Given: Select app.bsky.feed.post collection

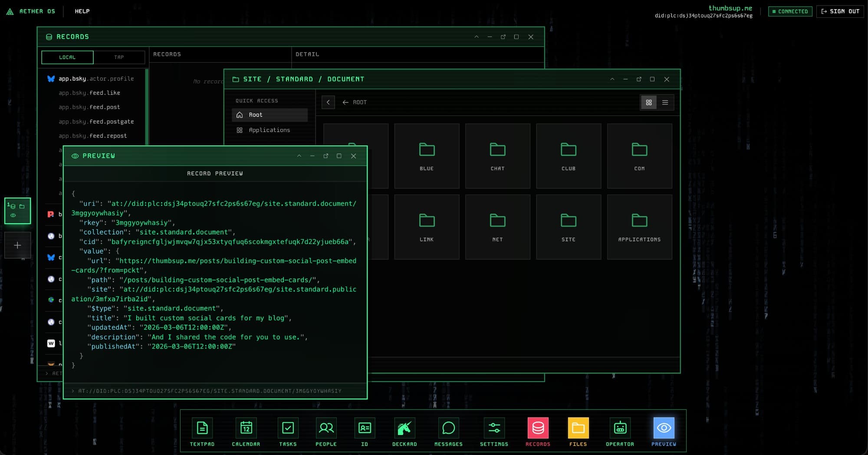Looking at the screenshot, I should click(x=89, y=107).
